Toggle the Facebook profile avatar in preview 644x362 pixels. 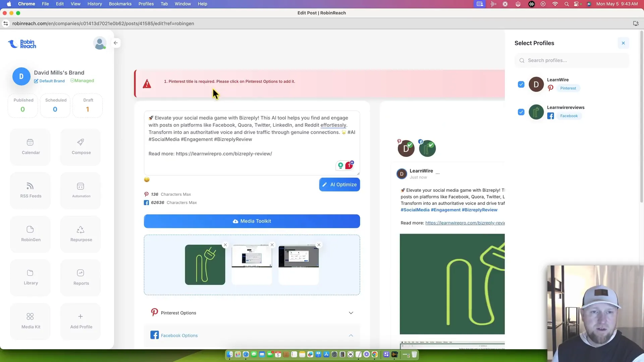(x=427, y=148)
